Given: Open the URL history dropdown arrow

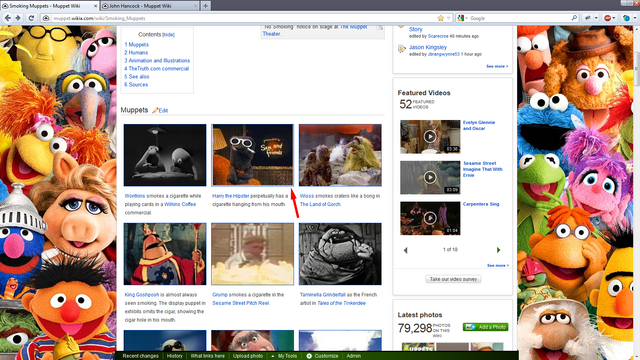Looking at the screenshot, I should pos(448,18).
